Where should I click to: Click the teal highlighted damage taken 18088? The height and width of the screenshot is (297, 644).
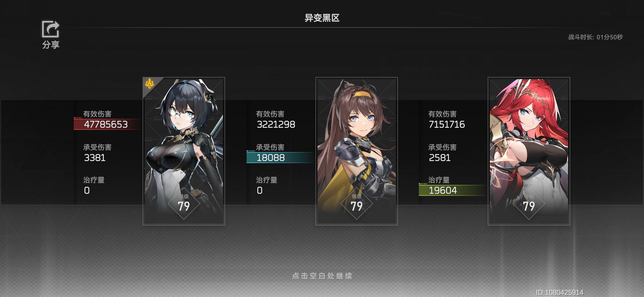[271, 158]
